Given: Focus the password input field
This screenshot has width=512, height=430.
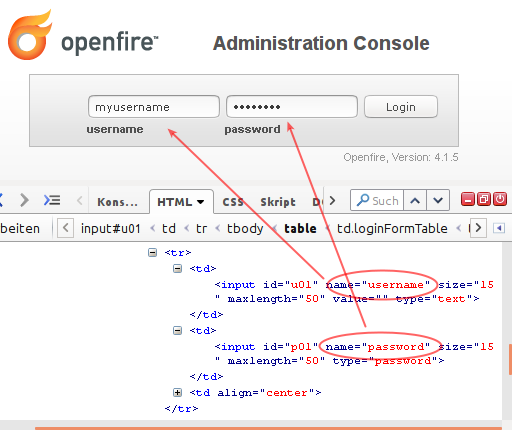Looking at the screenshot, I should (292, 107).
